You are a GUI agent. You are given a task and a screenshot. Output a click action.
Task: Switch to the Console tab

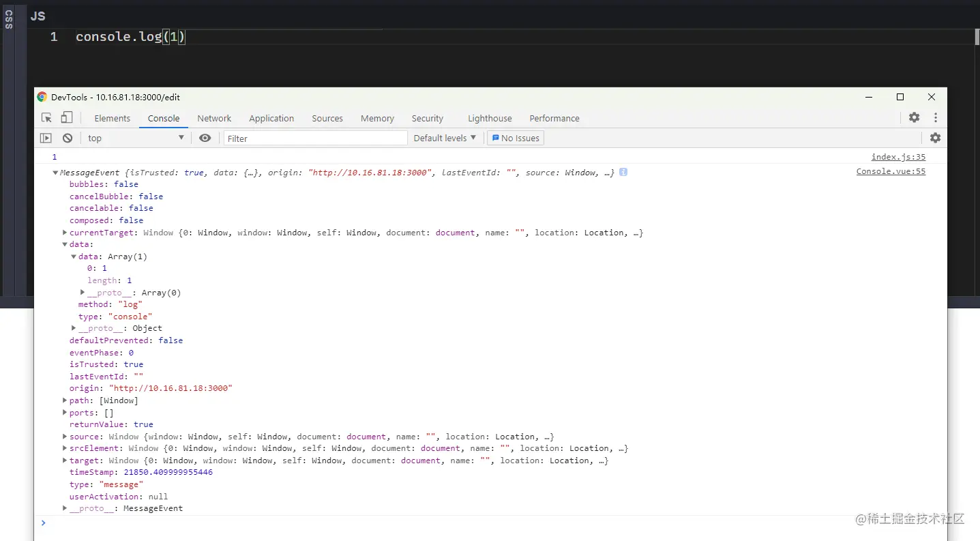(164, 118)
